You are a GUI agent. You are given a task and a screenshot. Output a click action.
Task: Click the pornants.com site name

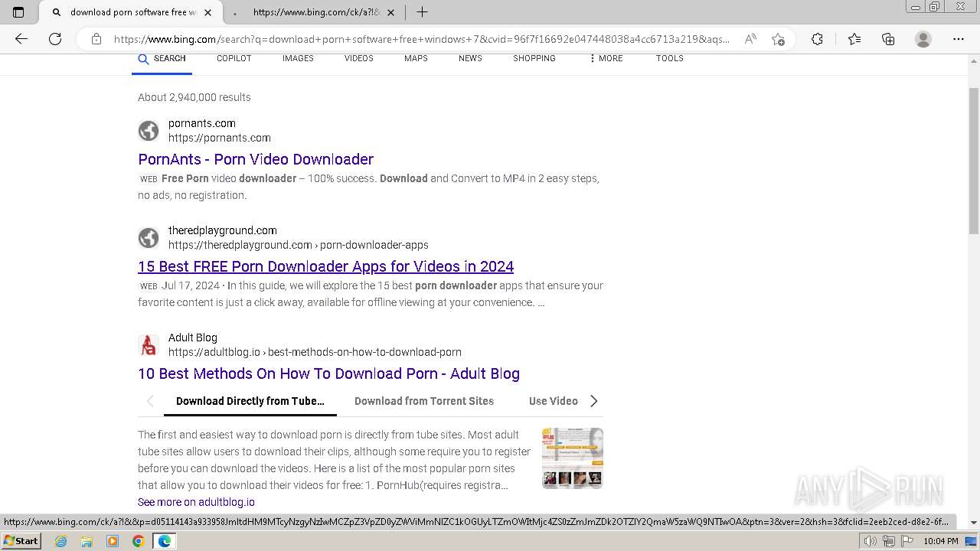tap(202, 123)
